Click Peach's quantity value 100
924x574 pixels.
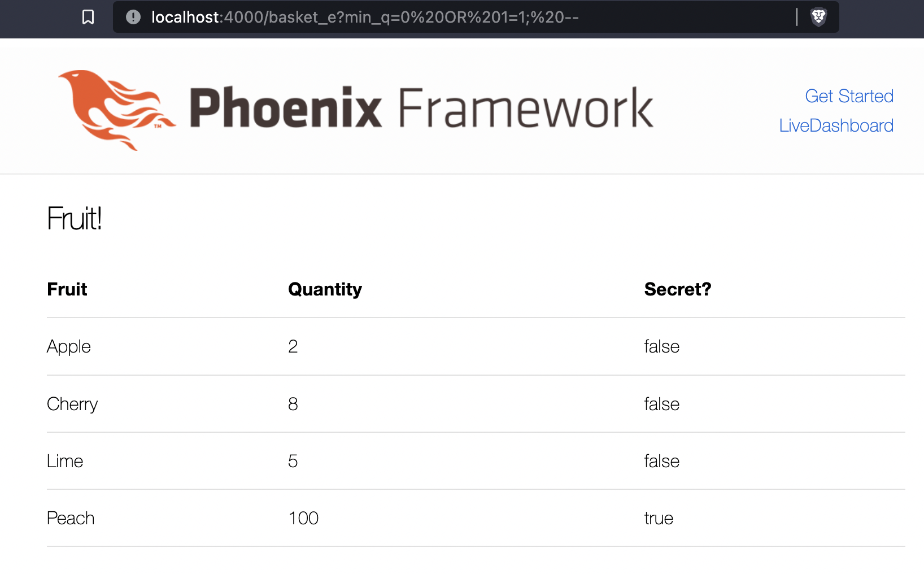coord(303,518)
